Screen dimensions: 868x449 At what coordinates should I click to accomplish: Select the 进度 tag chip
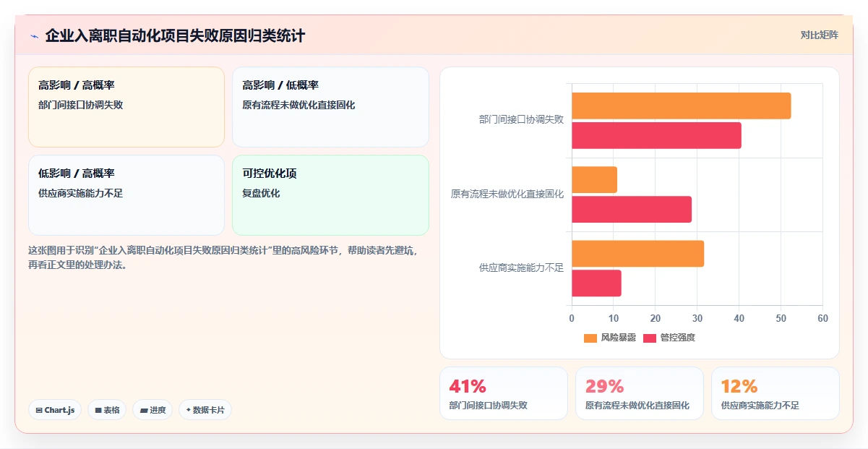pyautogui.click(x=152, y=410)
